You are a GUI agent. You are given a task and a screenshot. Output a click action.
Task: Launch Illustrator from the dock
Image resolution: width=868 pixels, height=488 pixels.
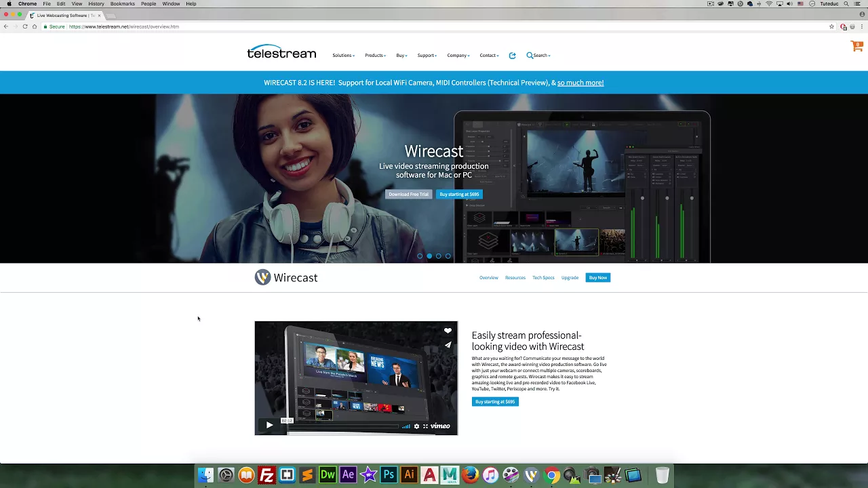(409, 475)
